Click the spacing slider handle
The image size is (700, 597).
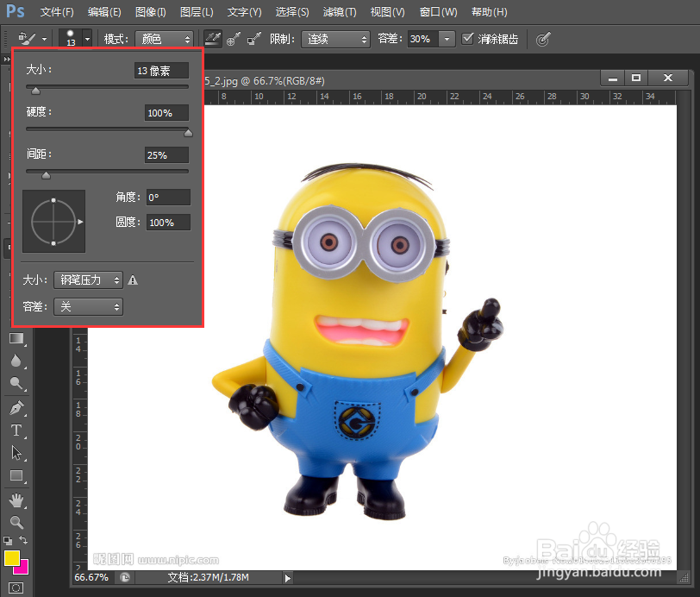46,175
